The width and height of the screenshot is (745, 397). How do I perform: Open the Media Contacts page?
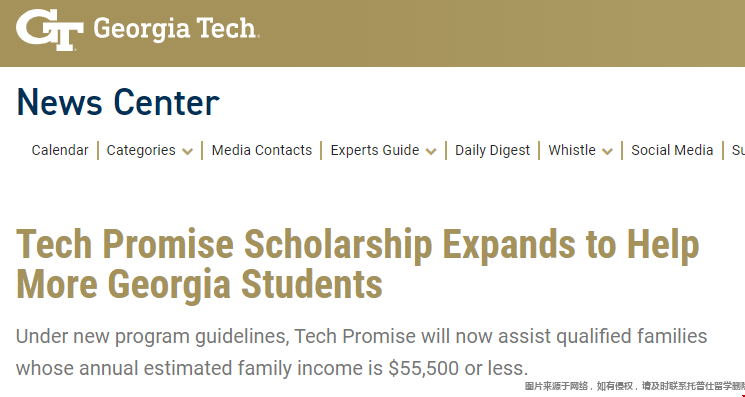(262, 150)
